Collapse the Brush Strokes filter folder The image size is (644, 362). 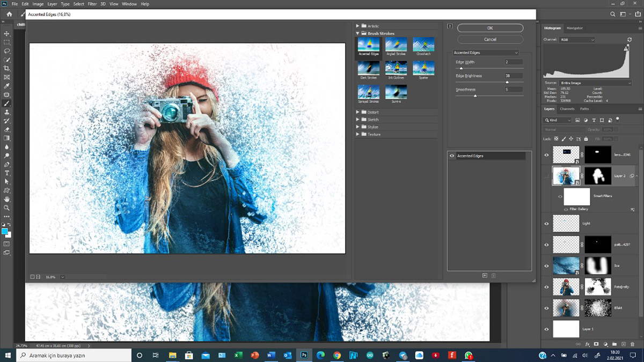(358, 33)
